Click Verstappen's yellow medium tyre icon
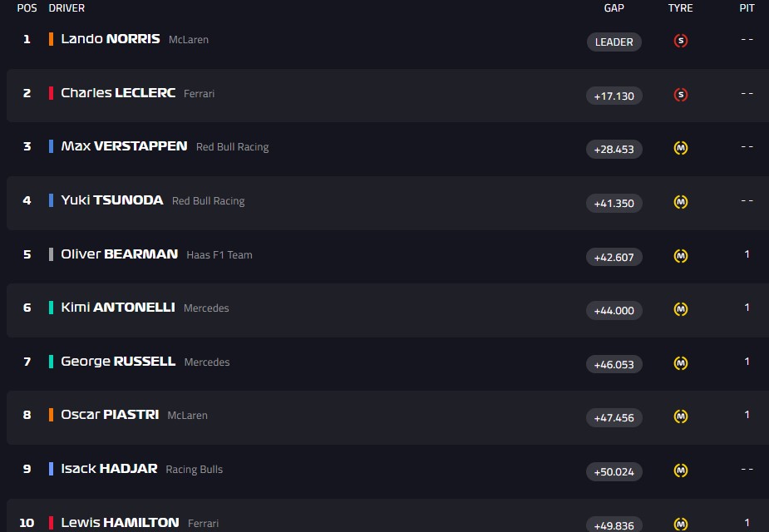This screenshot has height=532, width=769. pyautogui.click(x=680, y=149)
